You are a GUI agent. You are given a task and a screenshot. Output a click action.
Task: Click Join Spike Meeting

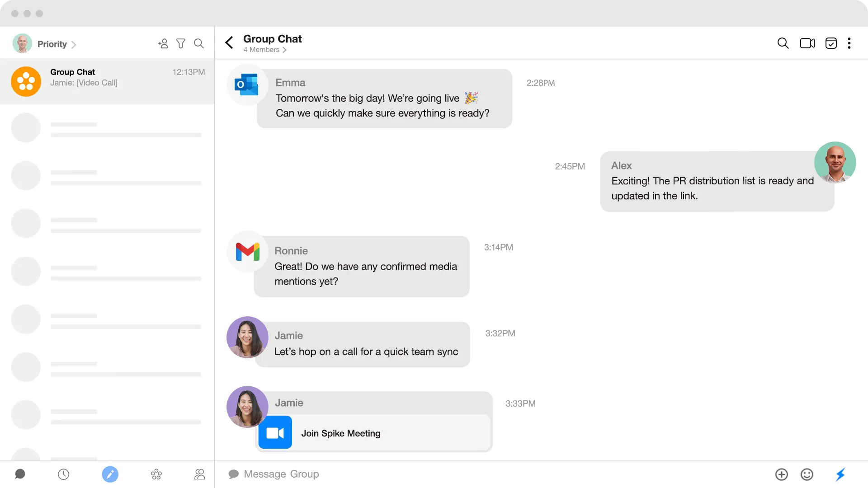[340, 433]
